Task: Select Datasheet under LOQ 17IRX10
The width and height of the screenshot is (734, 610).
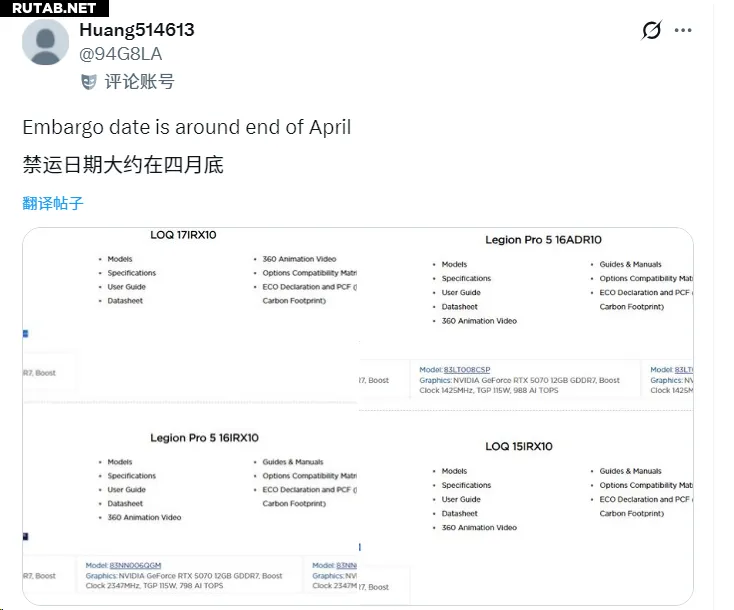Action: [x=125, y=301]
